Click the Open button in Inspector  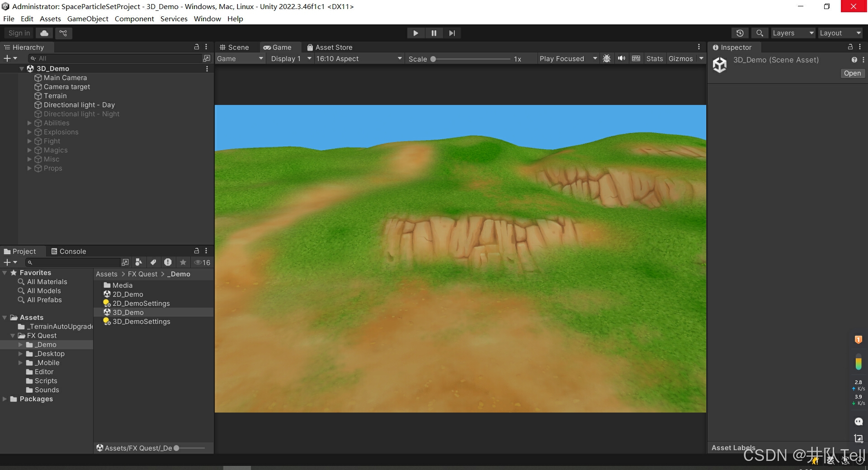click(x=852, y=73)
